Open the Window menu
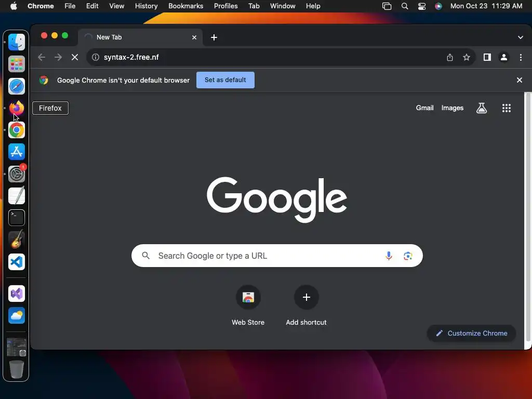Image resolution: width=532 pixels, height=399 pixels. coord(283,6)
